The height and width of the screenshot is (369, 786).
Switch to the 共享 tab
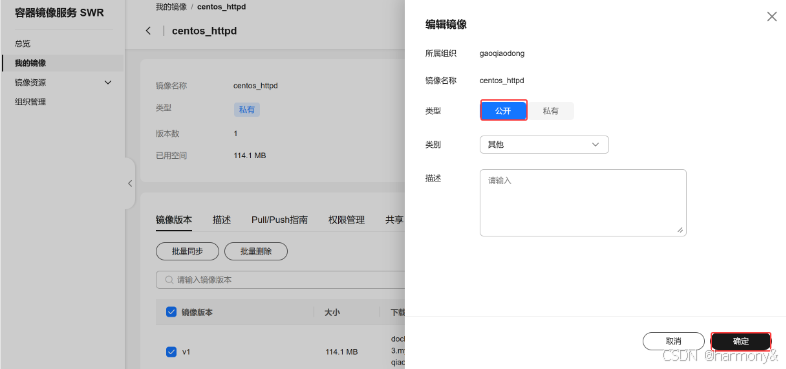[x=395, y=220]
